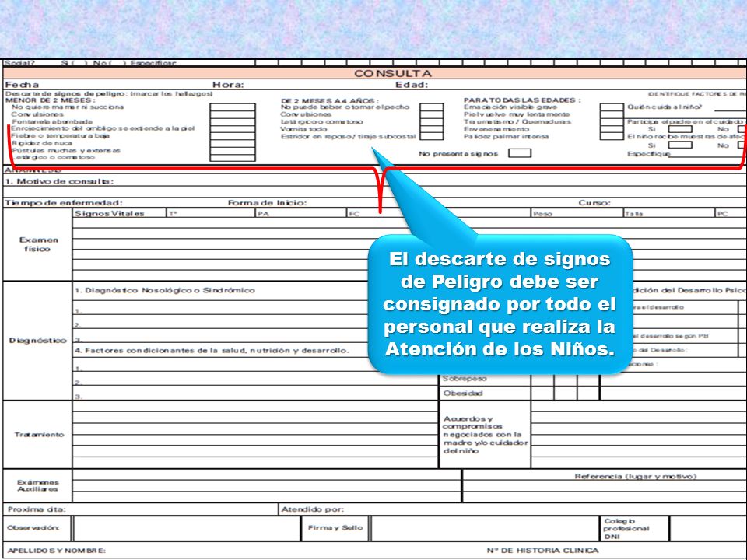Mark 'Estridor en reposo / tiraje subcostal' box
The width and height of the screenshot is (747, 560).
[432, 136]
